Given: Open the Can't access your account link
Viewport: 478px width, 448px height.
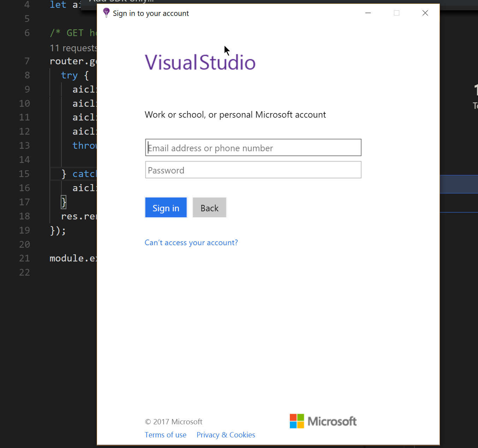Looking at the screenshot, I should [x=191, y=242].
